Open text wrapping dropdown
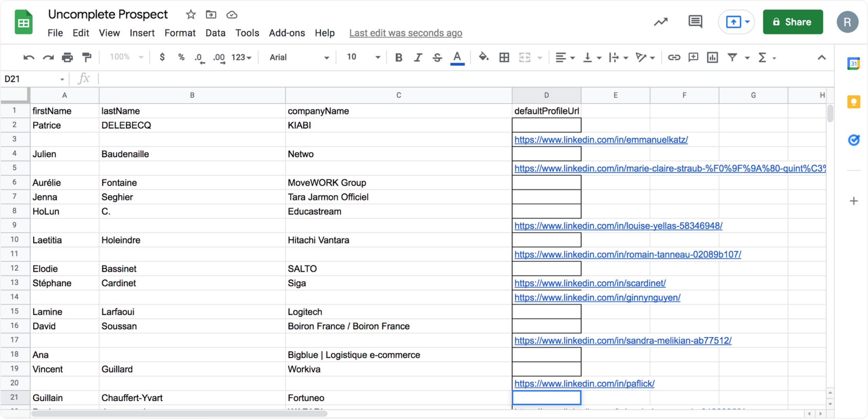 (x=619, y=58)
